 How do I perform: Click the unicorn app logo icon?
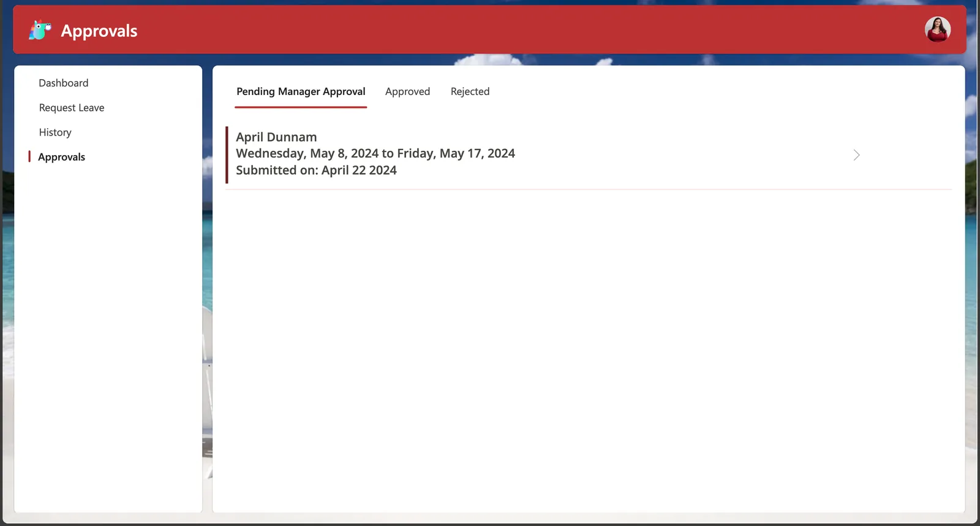(40, 30)
